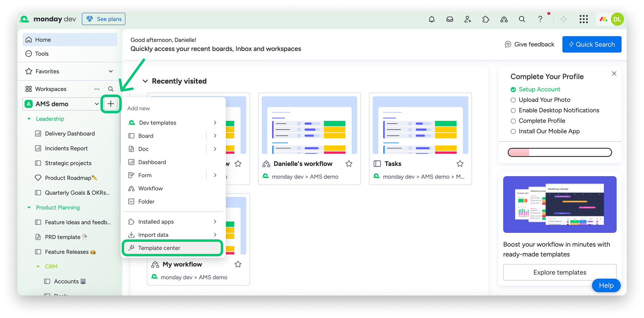
Task: Click Give feedback
Action: [x=530, y=44]
